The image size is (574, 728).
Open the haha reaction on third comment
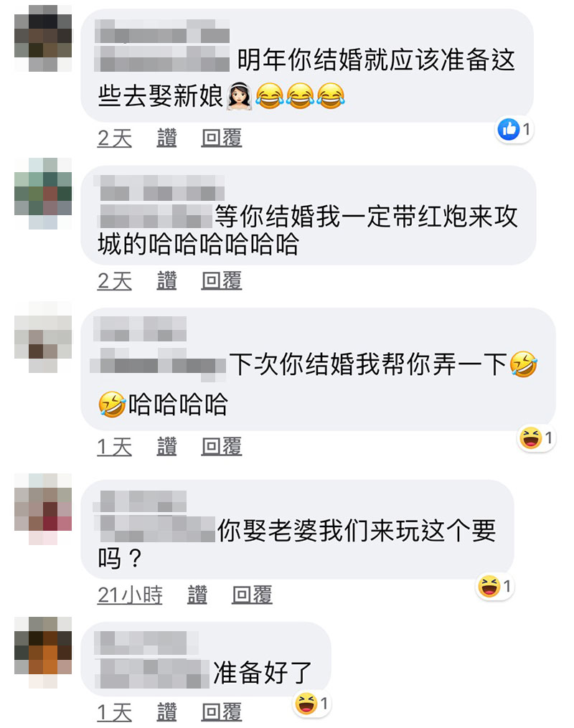[537, 438]
